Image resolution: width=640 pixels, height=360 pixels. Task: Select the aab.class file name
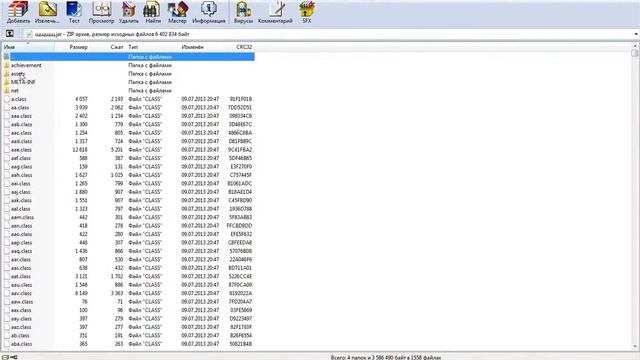[x=22, y=124]
